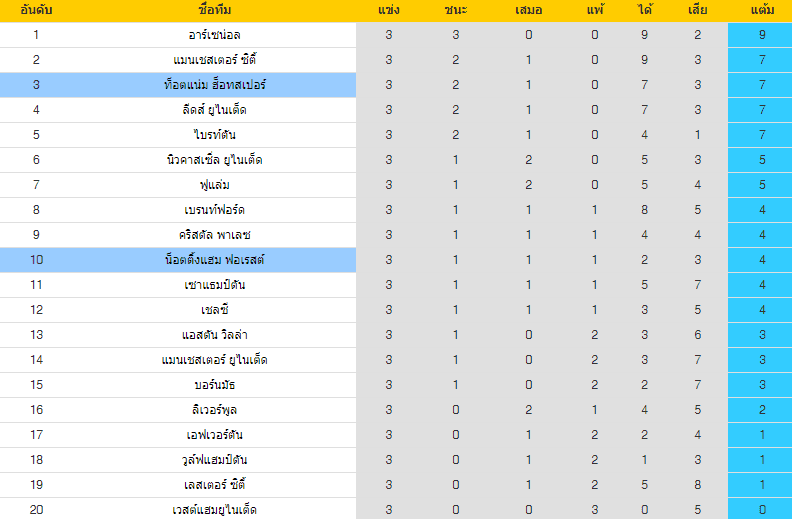
Task: Click the อันดับ column header
Action: tap(36, 10)
